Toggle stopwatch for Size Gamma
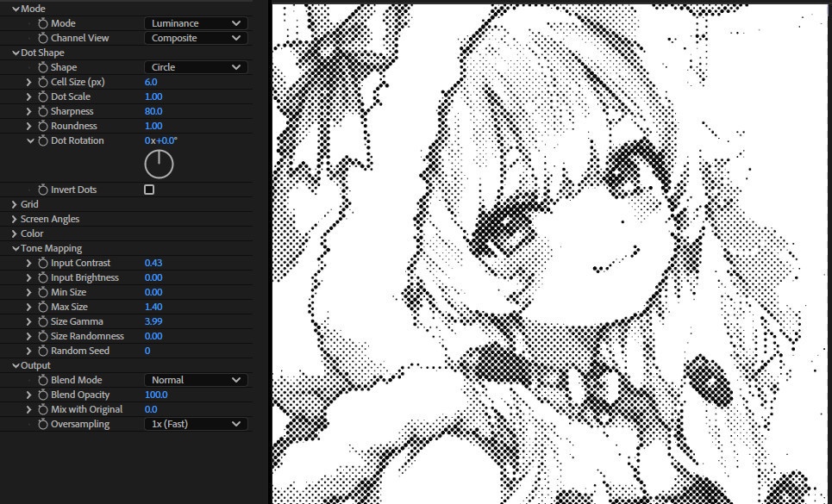Screen dimensions: 832x504 coord(43,321)
